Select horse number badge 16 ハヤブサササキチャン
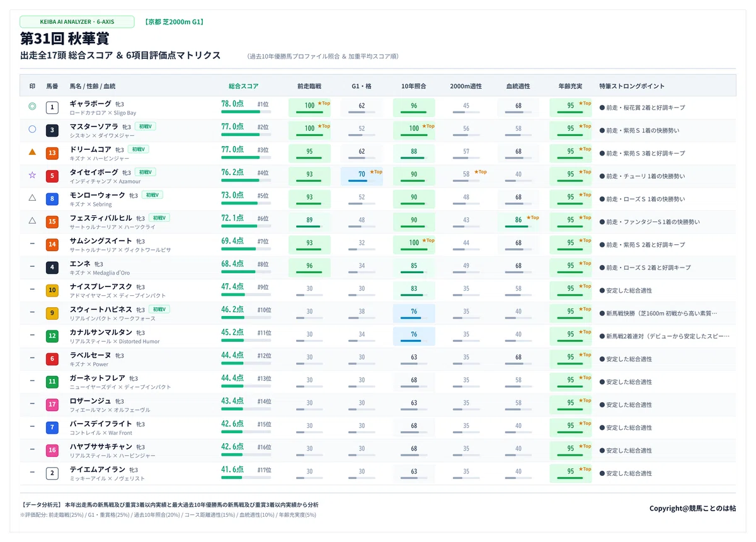Image resolution: width=756 pixels, height=542 pixels. (x=52, y=450)
